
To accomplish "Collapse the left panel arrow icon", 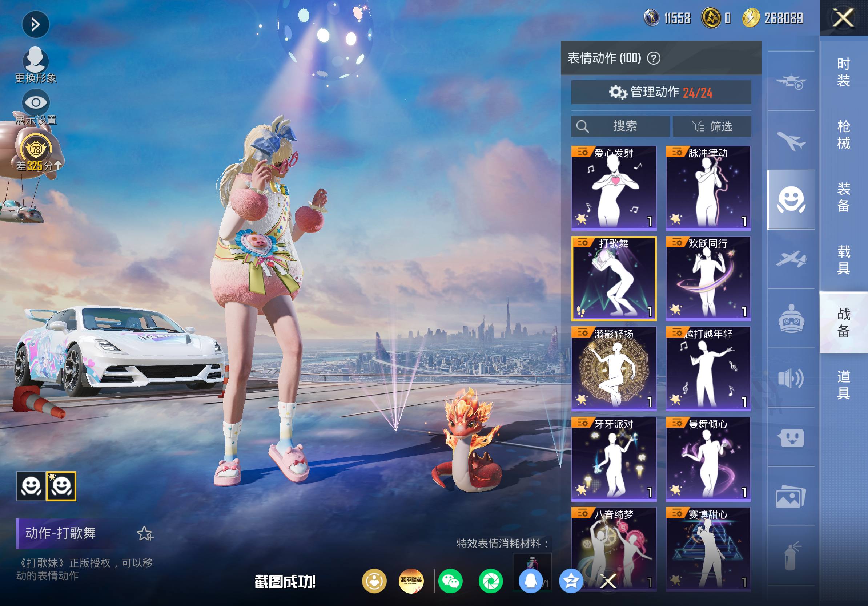I will [x=36, y=25].
